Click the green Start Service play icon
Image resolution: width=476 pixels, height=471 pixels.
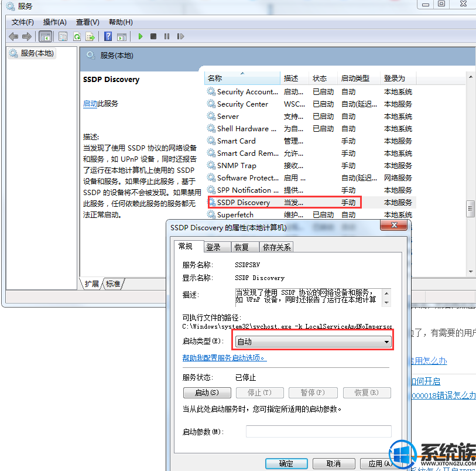141,36
